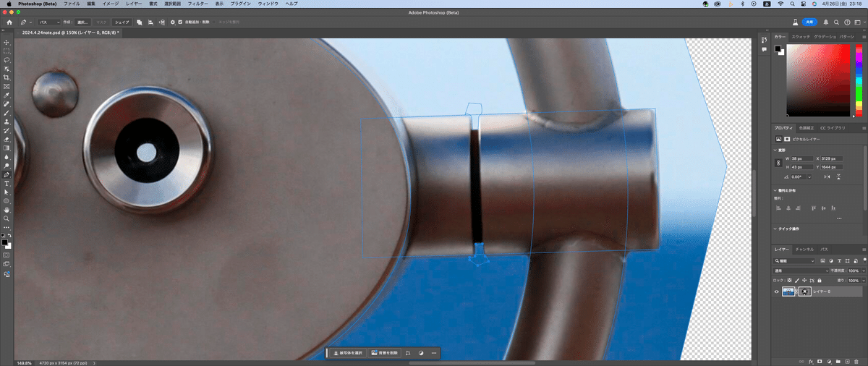The width and height of the screenshot is (868, 366).
Task: Click the flip horizontal icon in Properties
Action: pyautogui.click(x=827, y=177)
